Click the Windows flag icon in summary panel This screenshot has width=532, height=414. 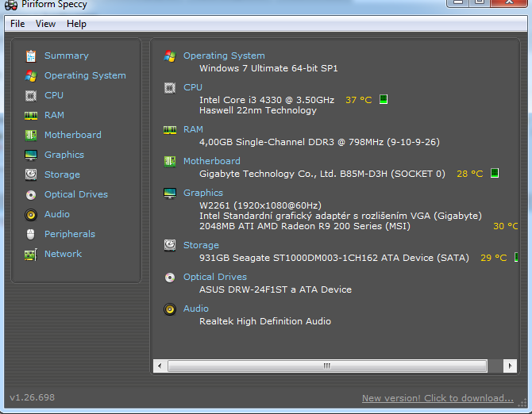coord(170,56)
